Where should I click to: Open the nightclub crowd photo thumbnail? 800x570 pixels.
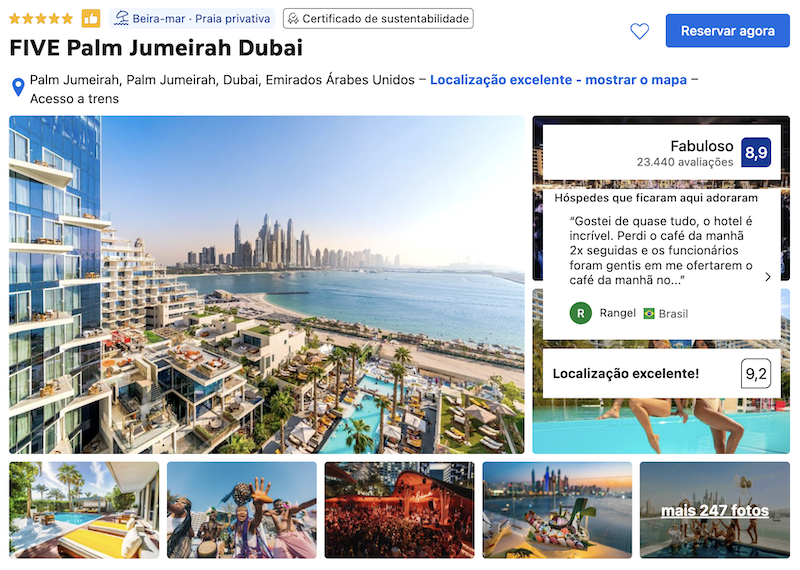click(x=399, y=510)
